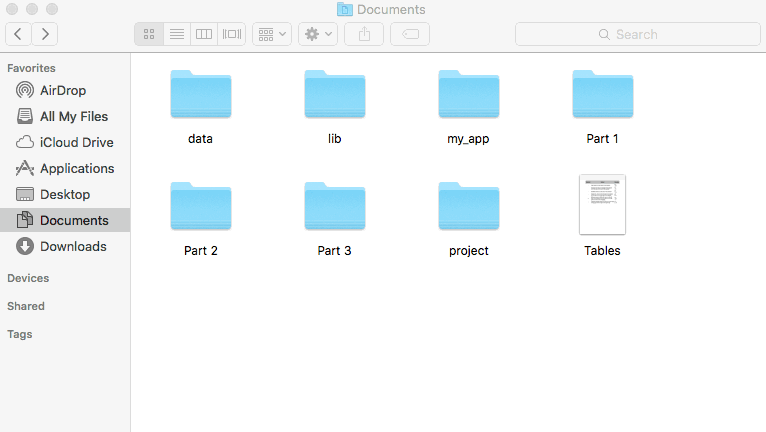Click the 'Part 3' folder name label
The height and width of the screenshot is (432, 766).
(335, 251)
